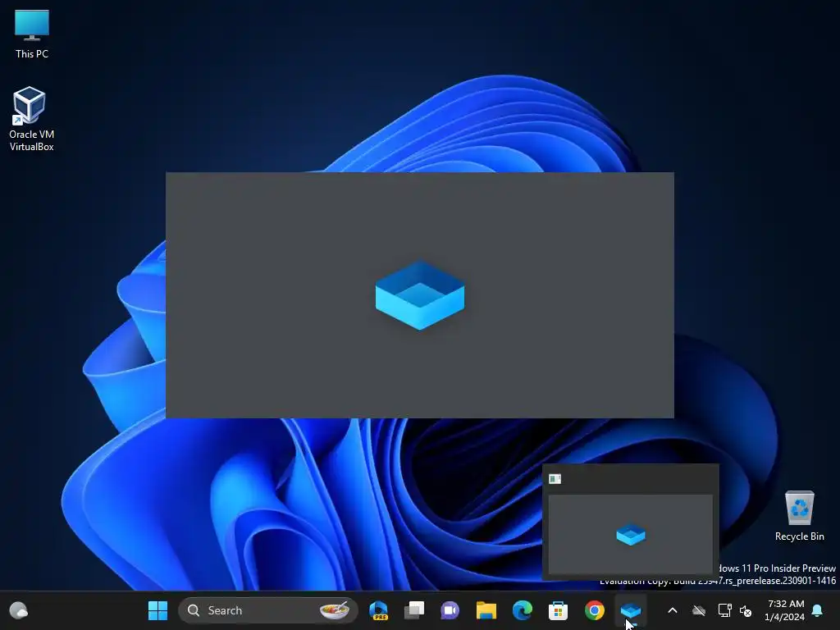The image size is (840, 630).
Task: Open Microsoft Store from the taskbar
Action: [x=558, y=610]
